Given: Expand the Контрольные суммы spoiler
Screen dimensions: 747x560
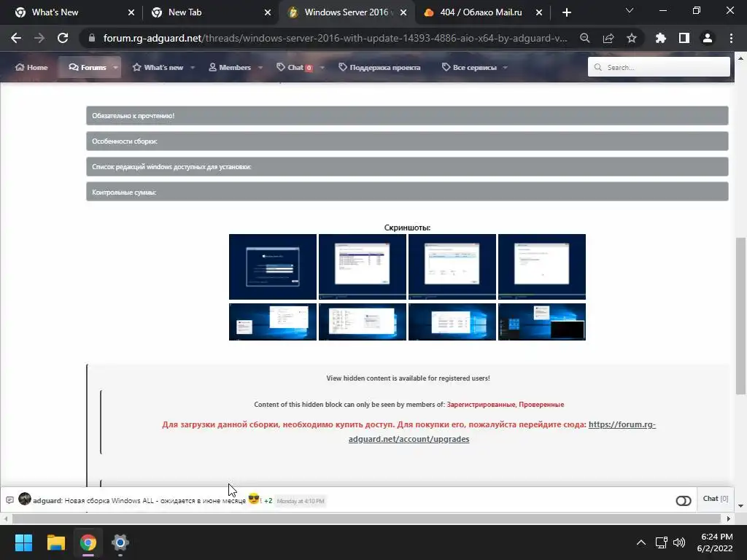Looking at the screenshot, I should click(407, 192).
